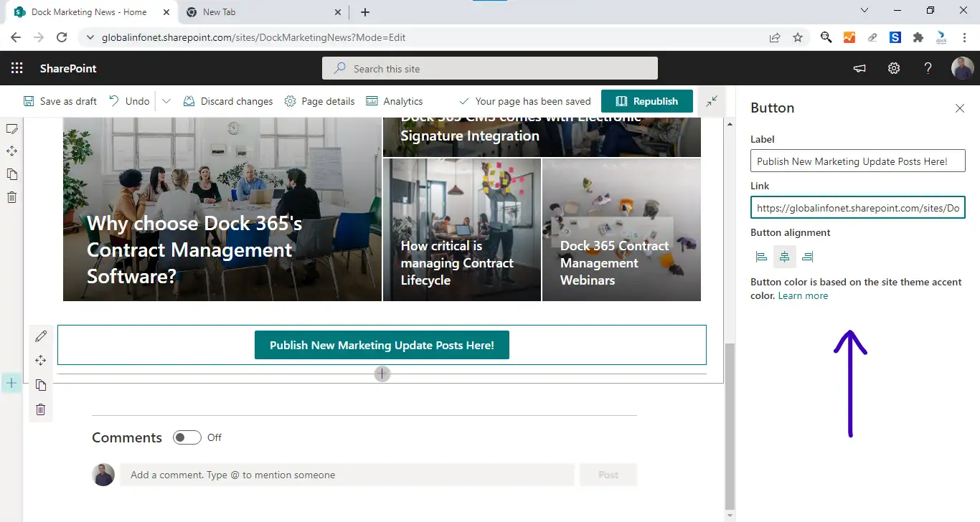View site information beside the URL
980x522 pixels.
(90, 37)
